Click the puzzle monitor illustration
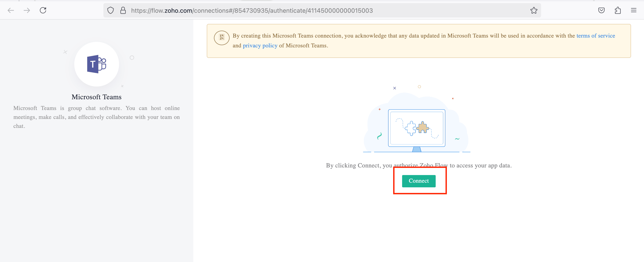 coord(416,128)
